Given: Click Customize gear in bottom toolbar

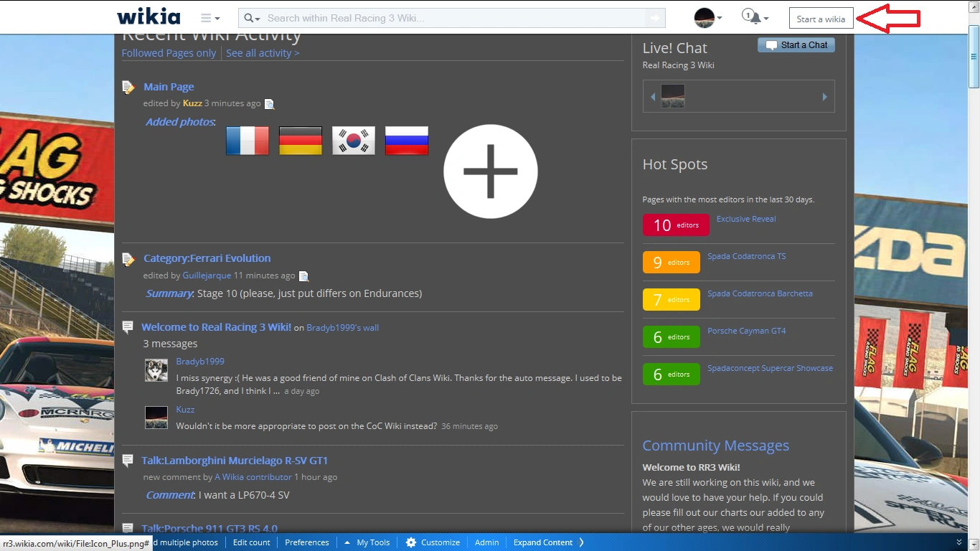Looking at the screenshot, I should click(433, 542).
